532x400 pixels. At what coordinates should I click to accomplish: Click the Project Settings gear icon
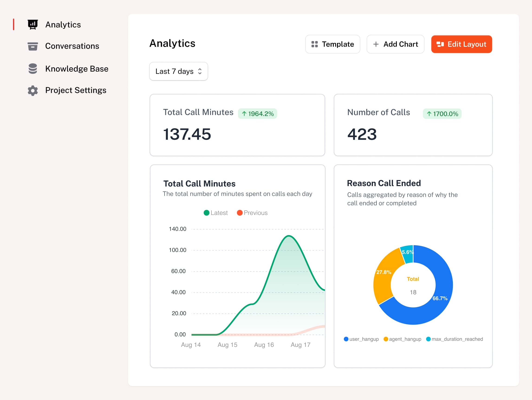click(x=33, y=91)
